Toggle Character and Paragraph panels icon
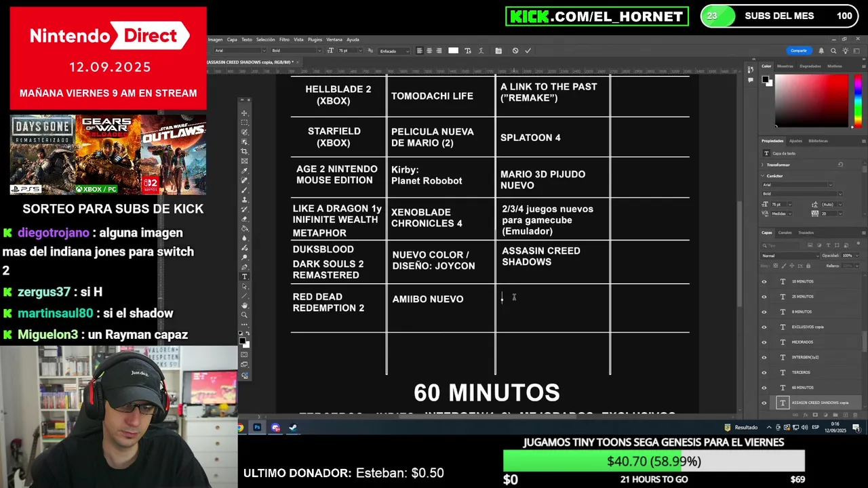The height and width of the screenshot is (488, 868). pyautogui.click(x=498, y=51)
